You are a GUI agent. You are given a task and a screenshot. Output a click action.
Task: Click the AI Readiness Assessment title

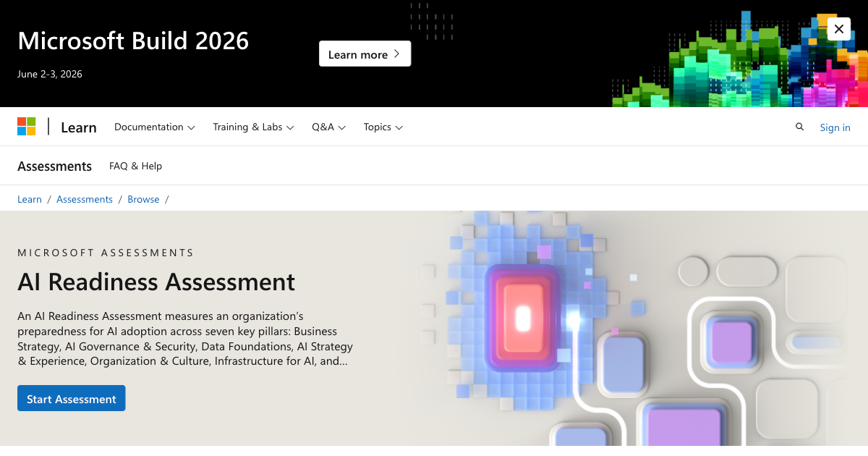click(156, 281)
